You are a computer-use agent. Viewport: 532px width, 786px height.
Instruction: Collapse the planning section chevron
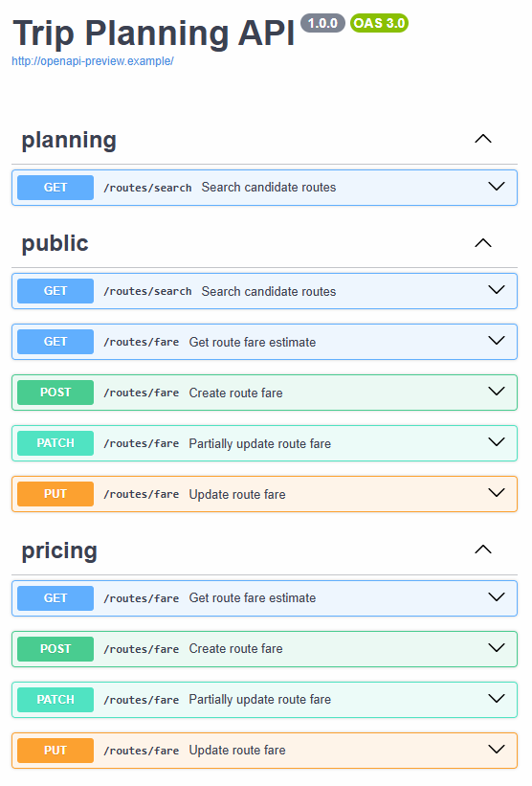483,139
